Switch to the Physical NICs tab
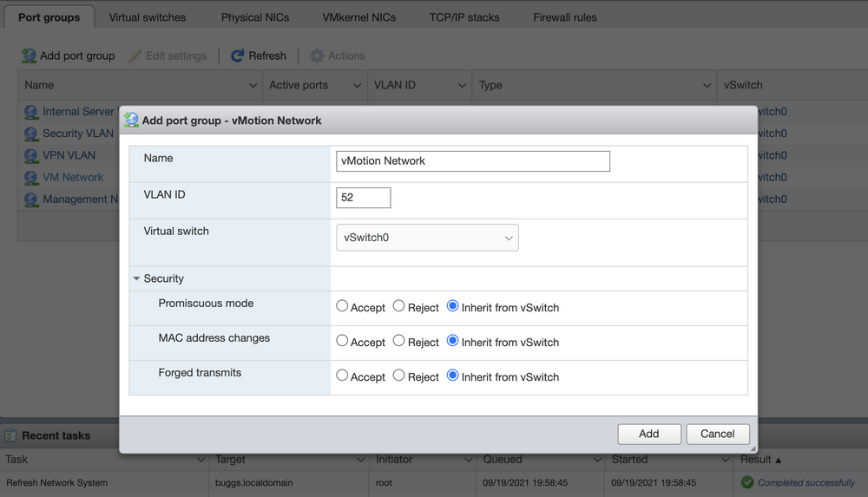868x497 pixels. [x=255, y=17]
